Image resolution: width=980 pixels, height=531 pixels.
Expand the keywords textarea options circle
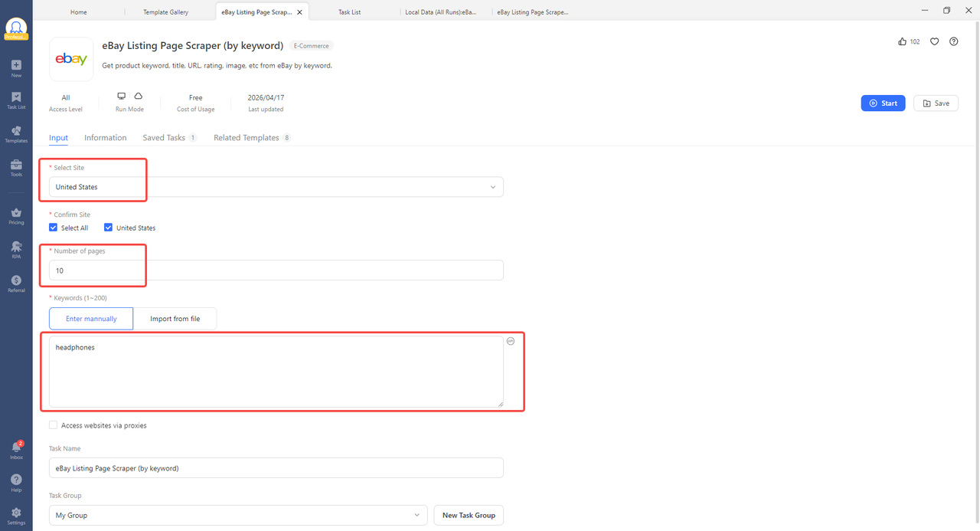pos(511,341)
